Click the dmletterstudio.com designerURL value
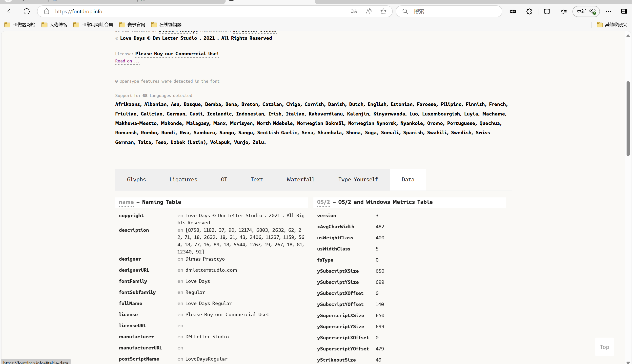 pyautogui.click(x=211, y=270)
